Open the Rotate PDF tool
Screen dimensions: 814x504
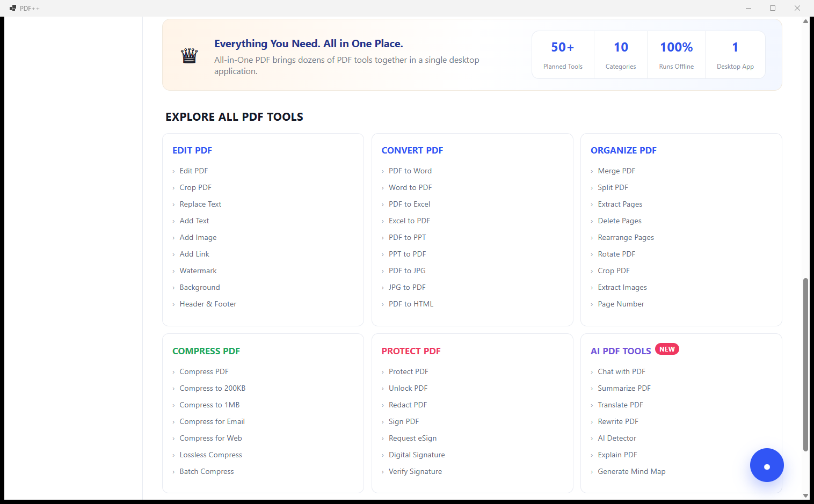coord(616,254)
